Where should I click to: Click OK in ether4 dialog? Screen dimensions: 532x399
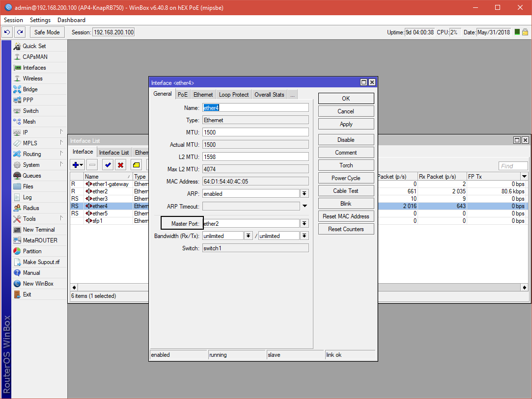point(346,98)
